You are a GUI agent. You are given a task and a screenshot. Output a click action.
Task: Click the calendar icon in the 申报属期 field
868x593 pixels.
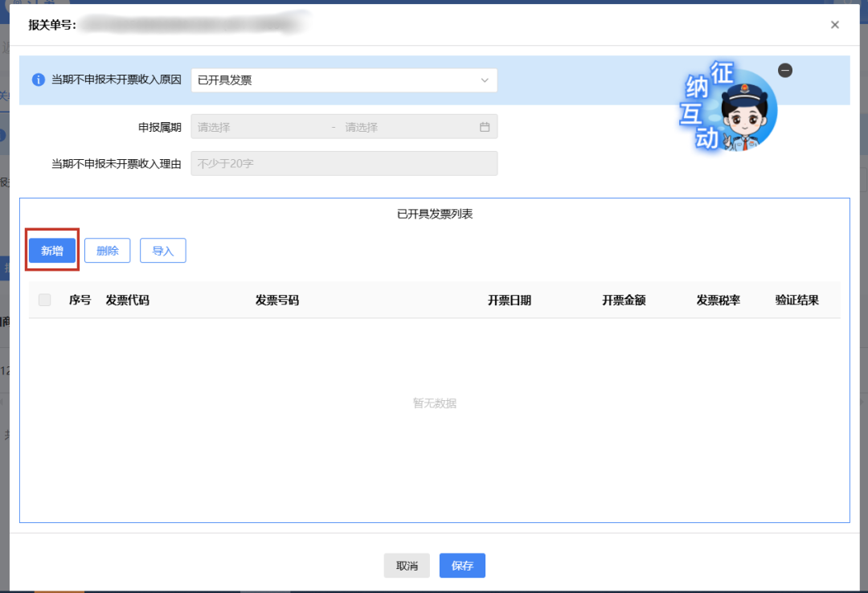coord(483,126)
